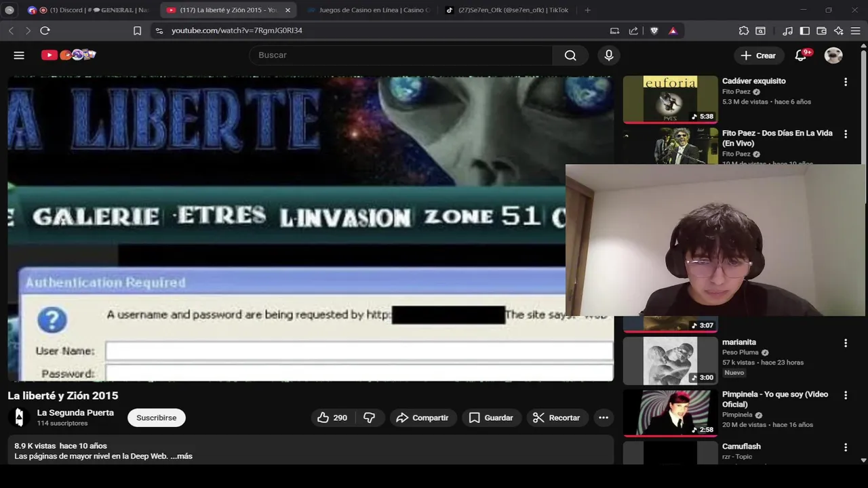This screenshot has height=488, width=868.
Task: Click the install app icon in address bar
Action: coord(614,30)
